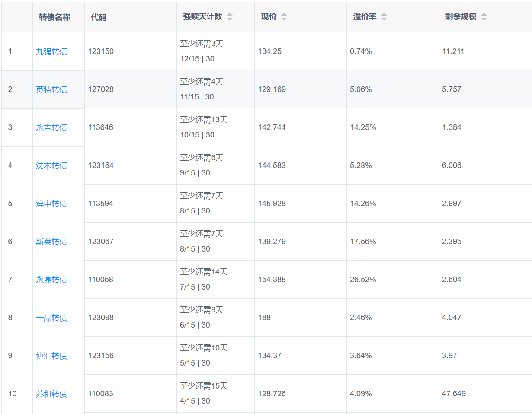
Task: Click the premium rate cell 26.52%
Action: [x=363, y=280]
